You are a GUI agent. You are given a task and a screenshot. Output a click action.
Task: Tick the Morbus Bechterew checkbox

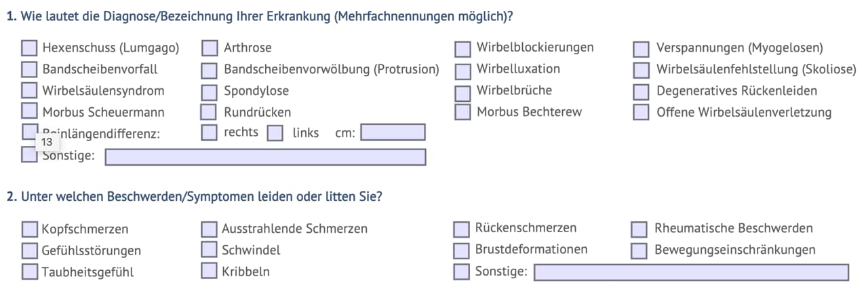point(462,112)
